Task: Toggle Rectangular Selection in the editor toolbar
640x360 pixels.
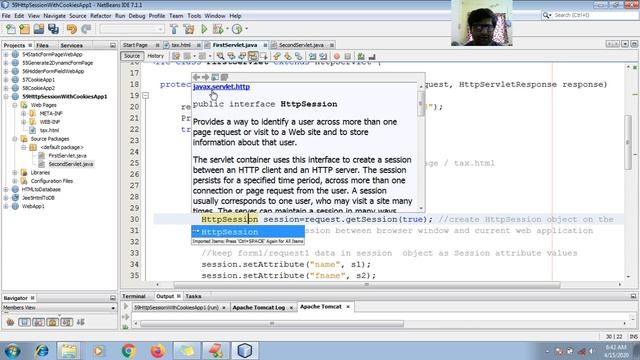Action: tap(264, 56)
